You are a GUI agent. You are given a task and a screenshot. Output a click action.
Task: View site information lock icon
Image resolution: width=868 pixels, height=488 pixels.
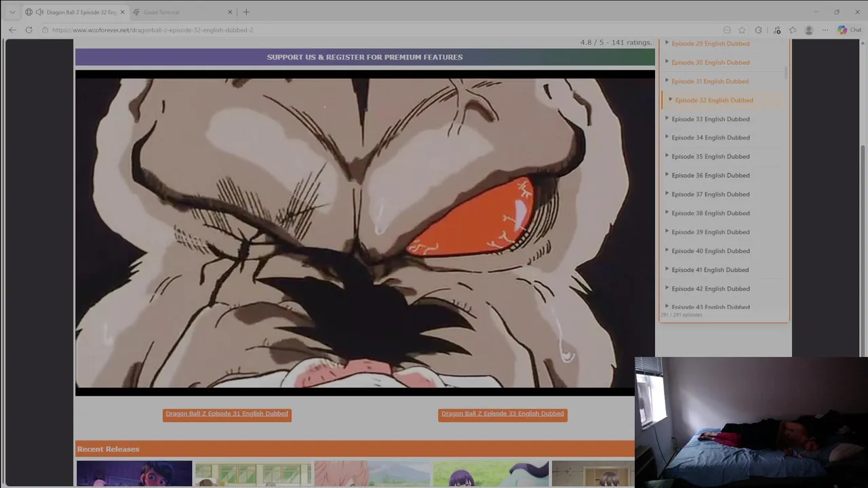pyautogui.click(x=45, y=30)
